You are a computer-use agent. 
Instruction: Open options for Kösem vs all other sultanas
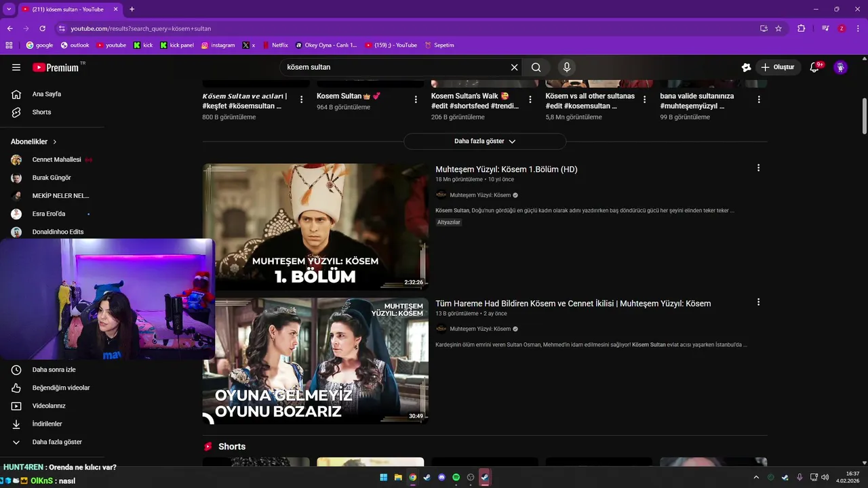(644, 99)
